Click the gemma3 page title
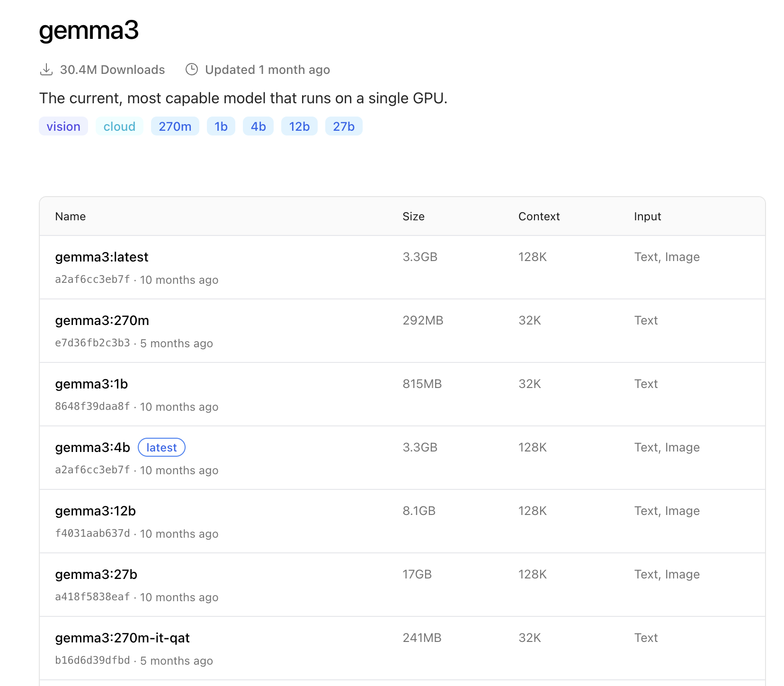 pos(89,30)
